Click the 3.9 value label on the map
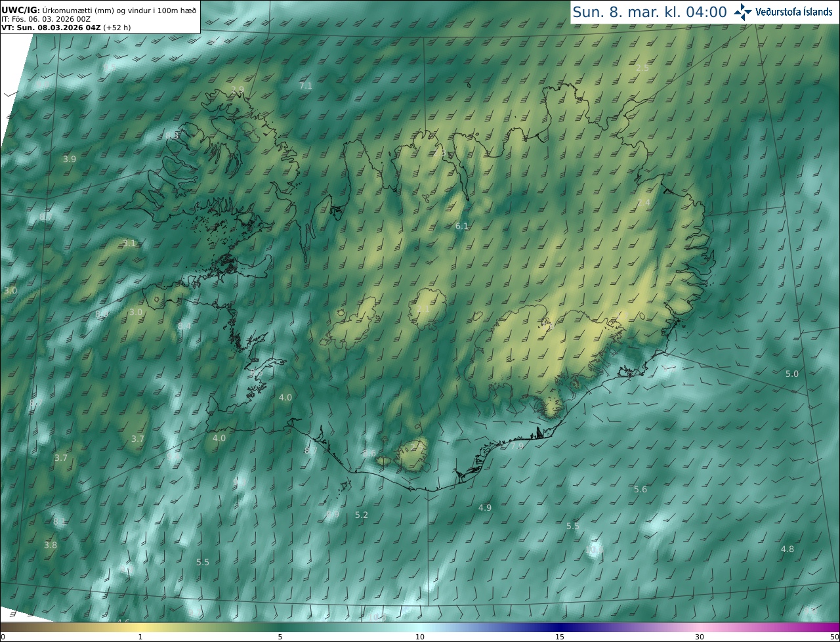840x642 pixels. tap(70, 160)
